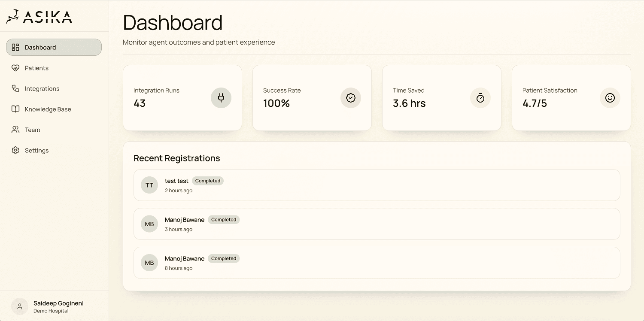Click the badge-check icon on Success Rate card
644x321 pixels.
[x=351, y=98]
